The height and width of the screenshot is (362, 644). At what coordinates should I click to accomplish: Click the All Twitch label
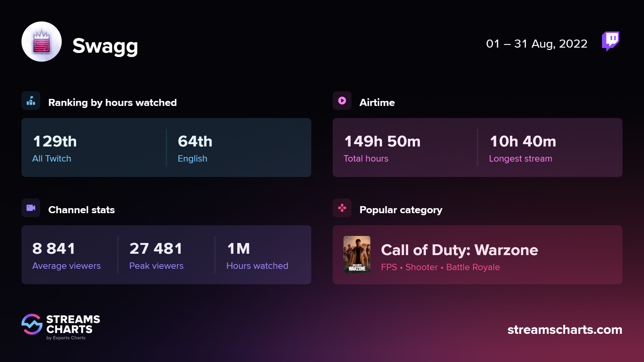click(x=52, y=159)
